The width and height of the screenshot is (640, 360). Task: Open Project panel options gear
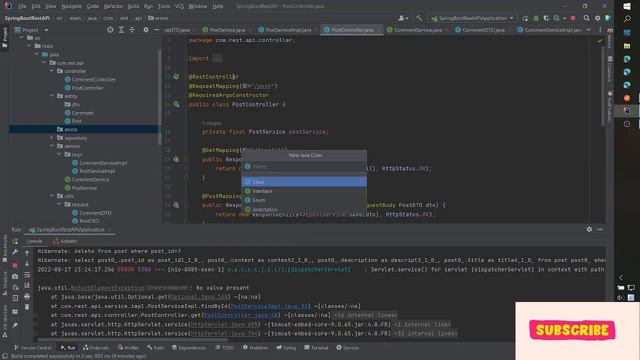(146, 30)
